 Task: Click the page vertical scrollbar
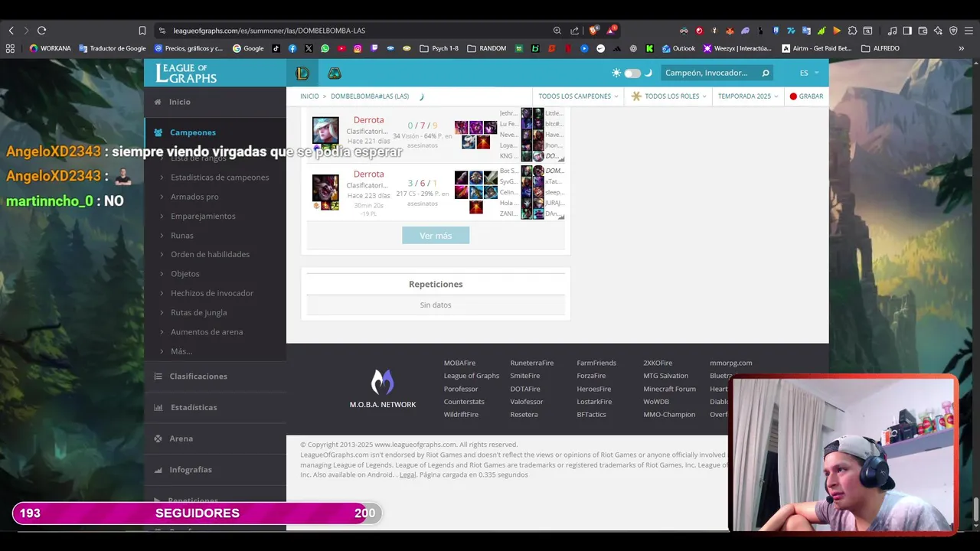(976, 508)
